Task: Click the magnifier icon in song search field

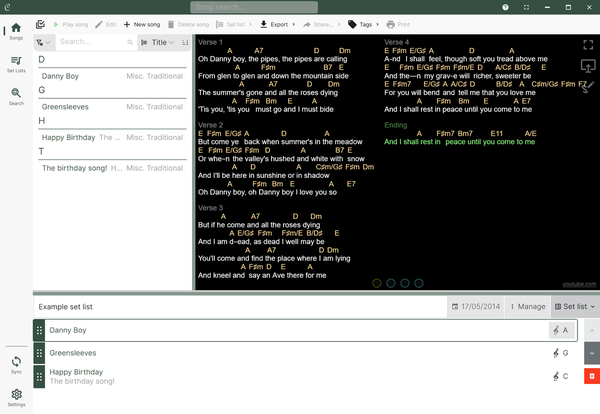Action: [x=130, y=42]
